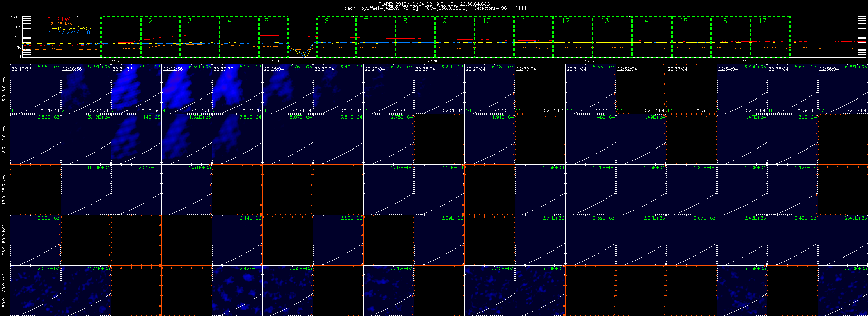This screenshot has height=316, width=868.
Task: Open the 6.0-12.0 keV image labeled 1.32E+05
Action: 187,139
